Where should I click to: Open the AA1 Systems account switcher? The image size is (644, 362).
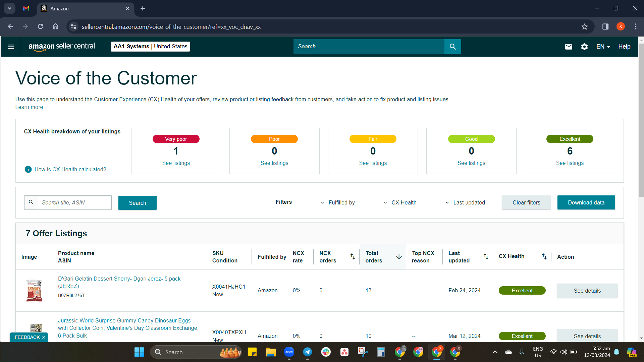point(150,47)
